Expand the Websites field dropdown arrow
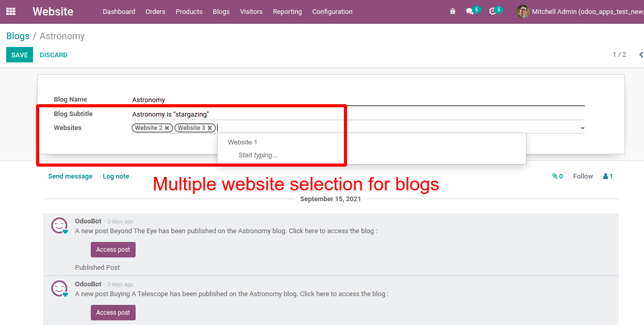The height and width of the screenshot is (325, 644). click(582, 128)
